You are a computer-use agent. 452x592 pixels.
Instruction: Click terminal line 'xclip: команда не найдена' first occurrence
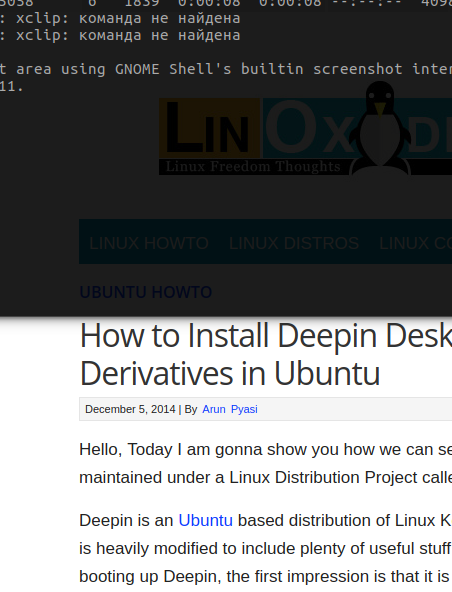click(128, 18)
